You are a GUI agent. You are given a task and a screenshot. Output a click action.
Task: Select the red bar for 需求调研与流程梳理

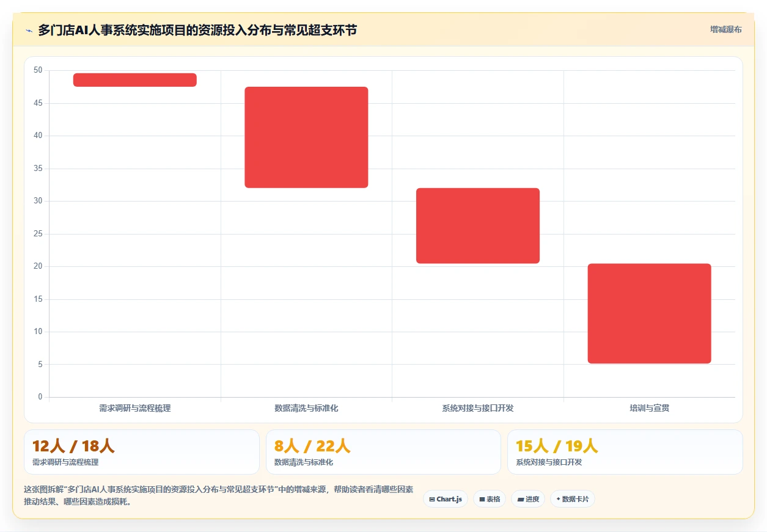[135, 80]
